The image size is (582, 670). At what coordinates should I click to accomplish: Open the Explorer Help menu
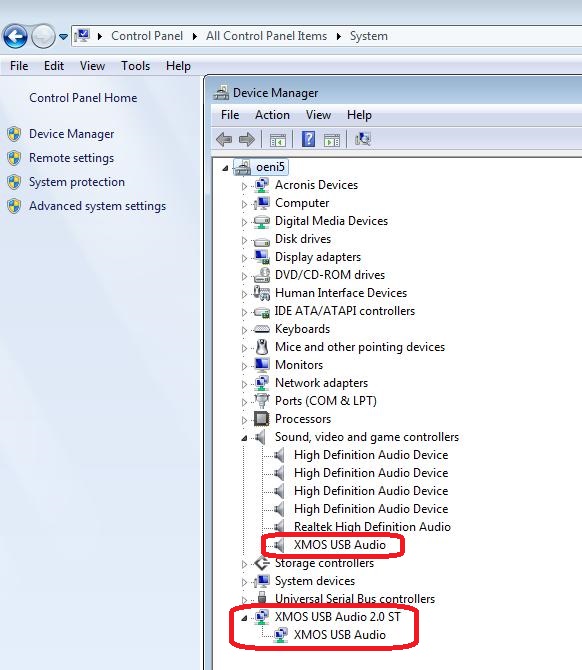pos(178,66)
